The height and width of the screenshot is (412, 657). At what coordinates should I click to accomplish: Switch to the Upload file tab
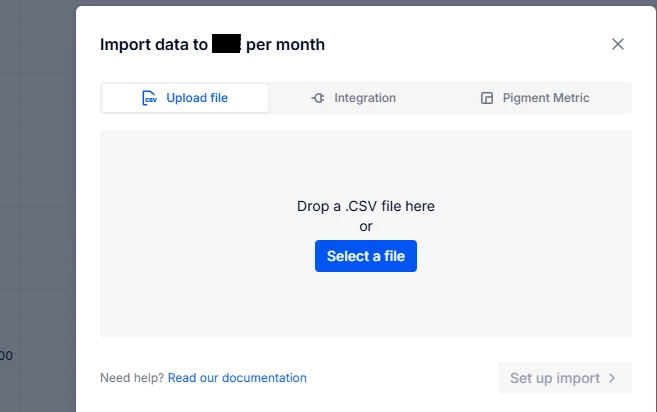185,98
